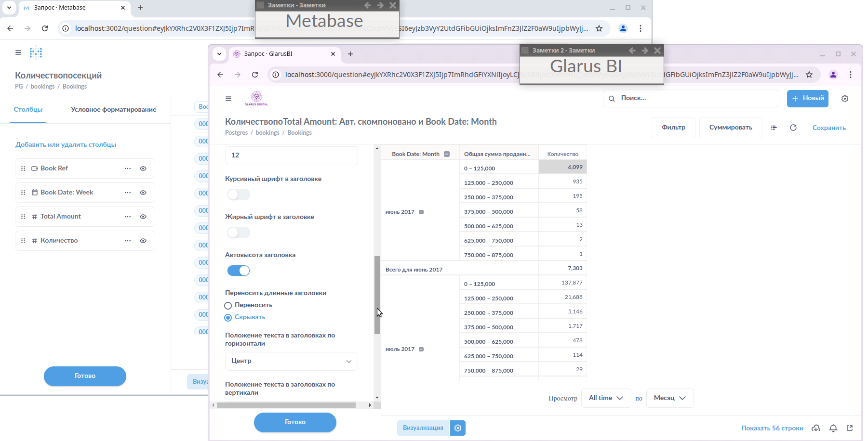Open the alerts bell icon

[833, 428]
